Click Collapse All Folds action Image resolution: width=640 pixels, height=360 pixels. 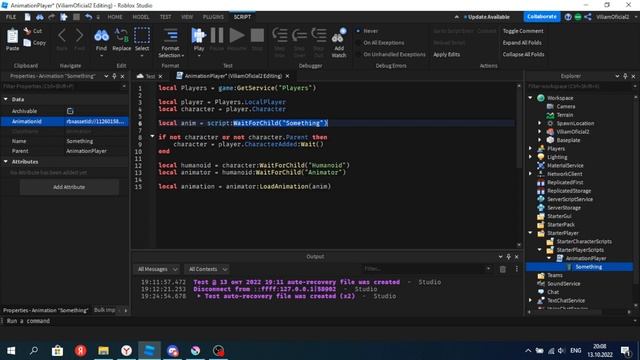pyautogui.click(x=523, y=54)
